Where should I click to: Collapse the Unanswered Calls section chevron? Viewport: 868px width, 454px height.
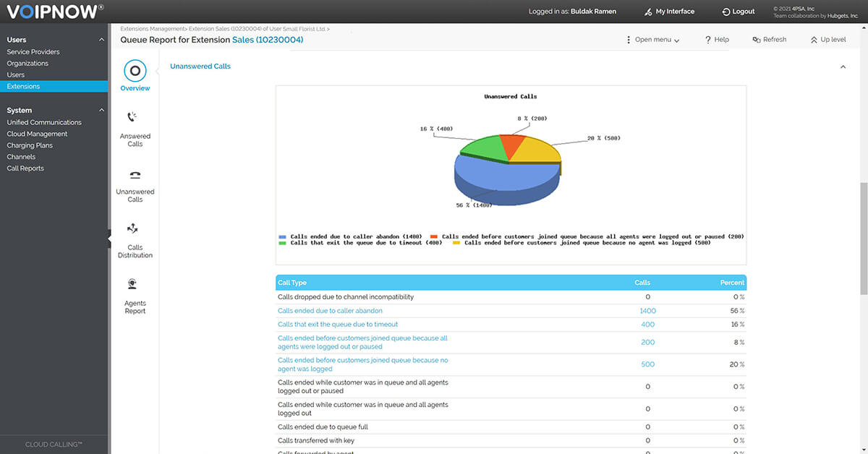(x=843, y=67)
